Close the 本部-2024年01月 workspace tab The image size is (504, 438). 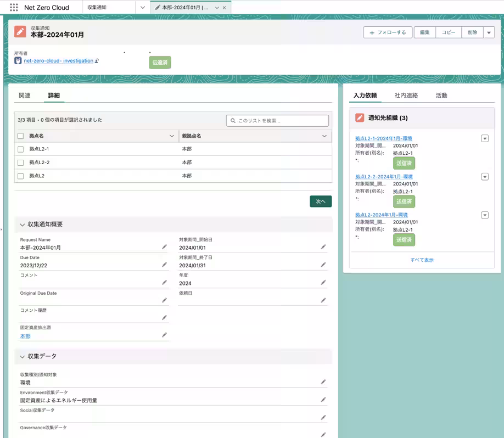pos(224,8)
